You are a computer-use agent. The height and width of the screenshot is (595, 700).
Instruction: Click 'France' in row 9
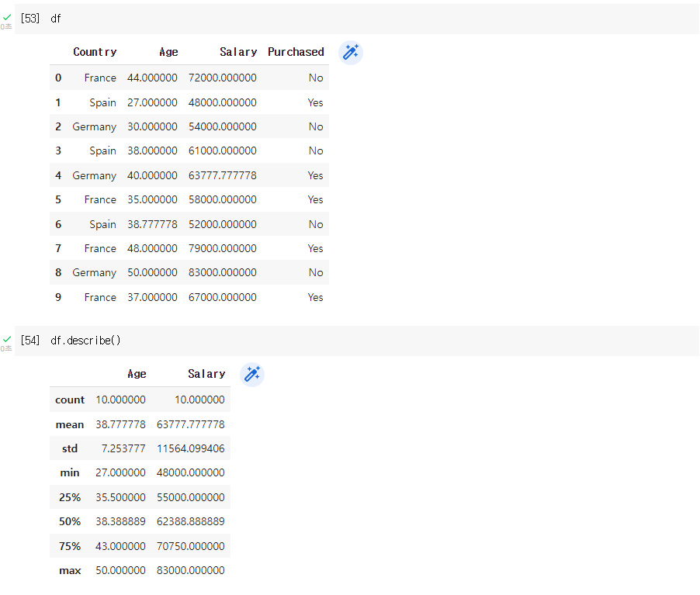pyautogui.click(x=100, y=298)
